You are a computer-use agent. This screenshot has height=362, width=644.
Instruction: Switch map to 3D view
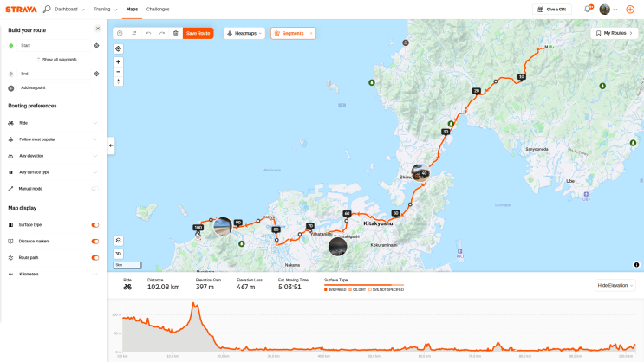[x=118, y=254]
